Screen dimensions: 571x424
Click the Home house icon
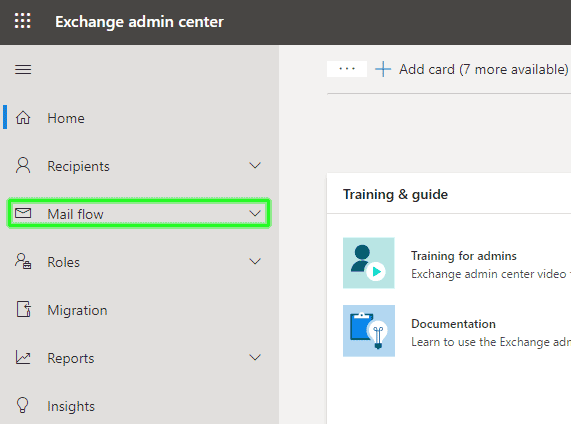[x=23, y=118]
